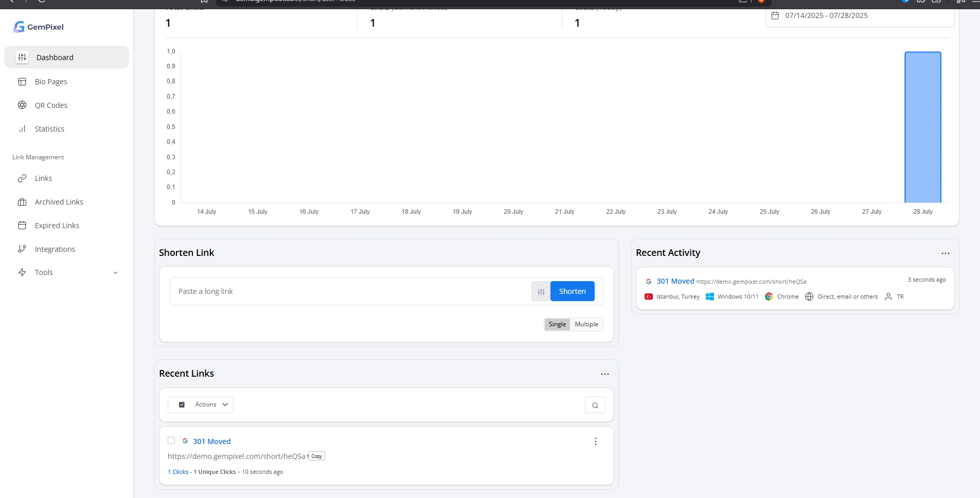Open the Actions dropdown

click(201, 405)
